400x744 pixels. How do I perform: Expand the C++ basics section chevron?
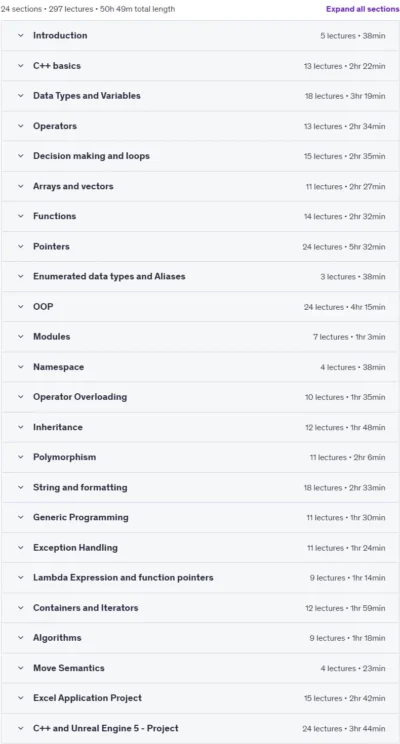[x=20, y=66]
